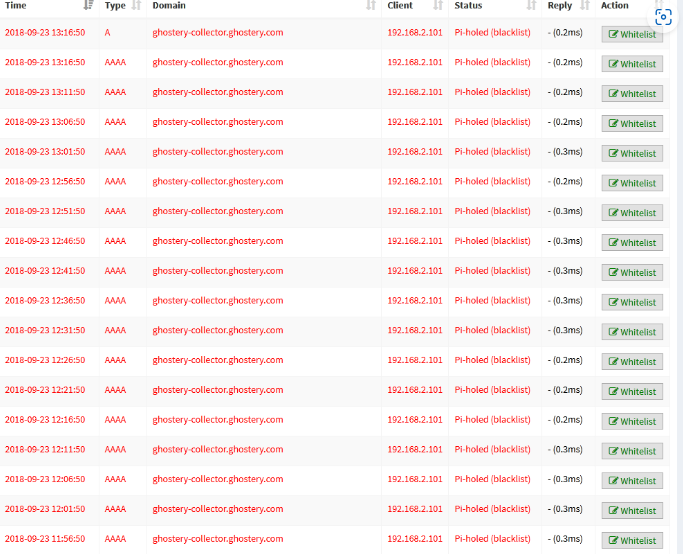Viewport: 683px width, 554px height.
Task: Click ghostery-collector.ghostery.com in 12:16:50 row
Action: [x=218, y=419]
